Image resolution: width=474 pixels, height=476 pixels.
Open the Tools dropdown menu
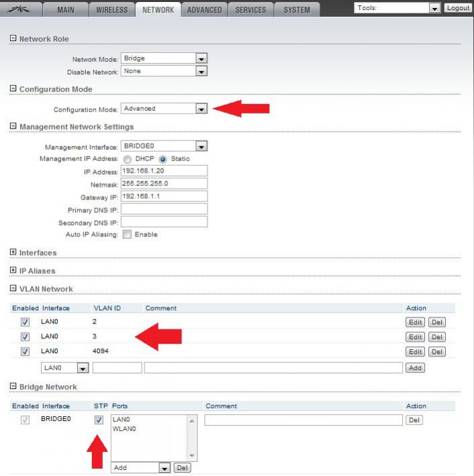point(397,8)
